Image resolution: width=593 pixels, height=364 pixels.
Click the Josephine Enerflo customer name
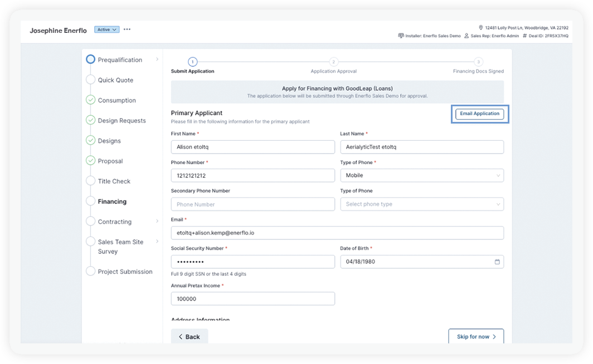(x=58, y=31)
